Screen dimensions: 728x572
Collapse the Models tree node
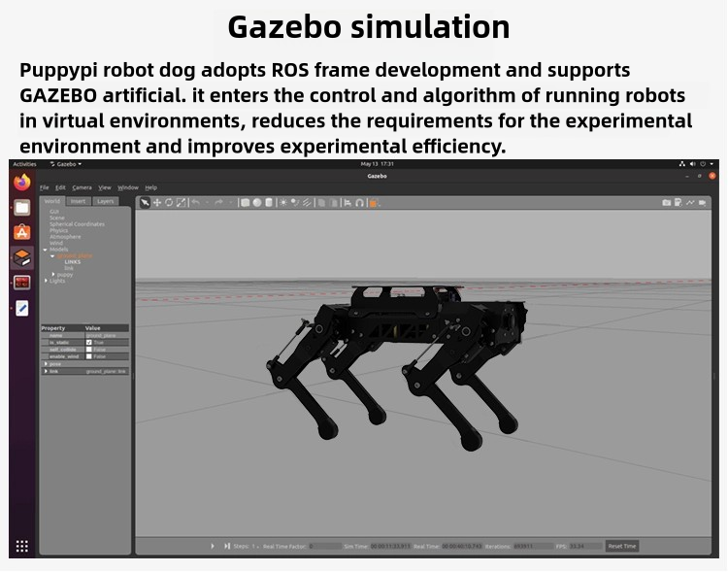coord(45,250)
